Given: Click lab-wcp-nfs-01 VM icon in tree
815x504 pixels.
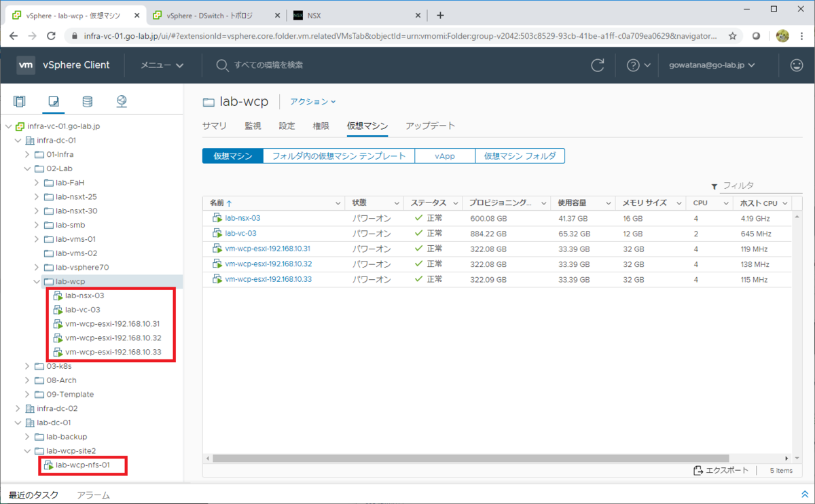Looking at the screenshot, I should tap(49, 465).
